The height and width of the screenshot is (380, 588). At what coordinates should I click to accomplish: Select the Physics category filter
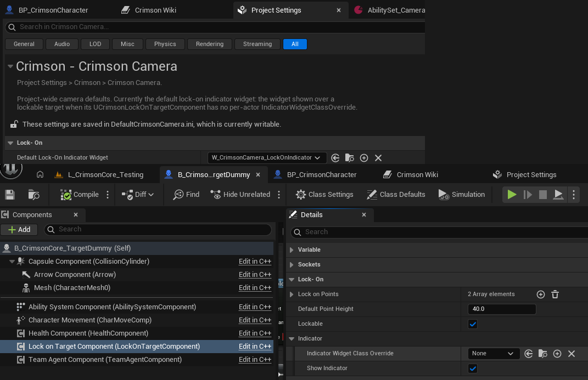165,44
